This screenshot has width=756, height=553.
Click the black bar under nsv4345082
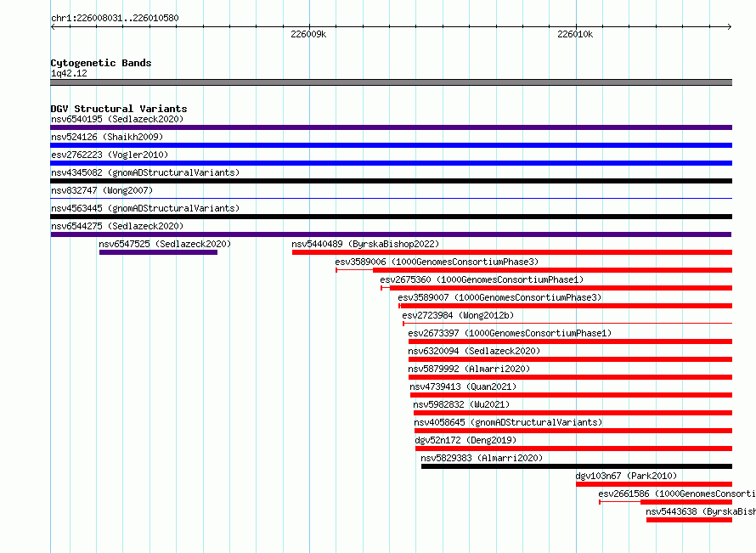point(391,181)
